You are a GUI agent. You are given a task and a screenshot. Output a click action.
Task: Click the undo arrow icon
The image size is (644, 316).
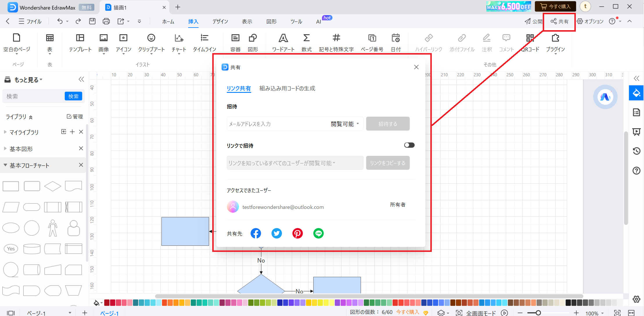[x=60, y=21]
